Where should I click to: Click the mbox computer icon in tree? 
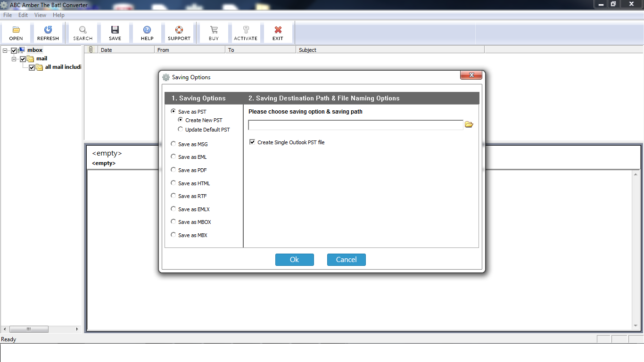point(22,50)
